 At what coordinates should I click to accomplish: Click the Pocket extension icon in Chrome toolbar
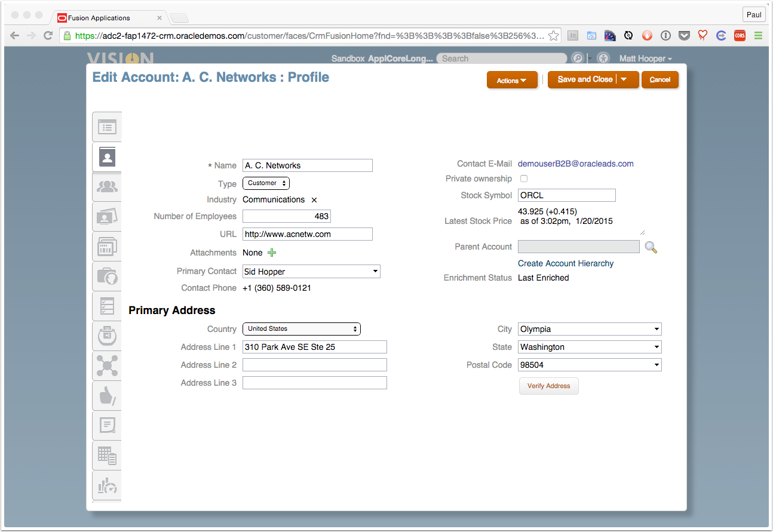[x=684, y=36]
